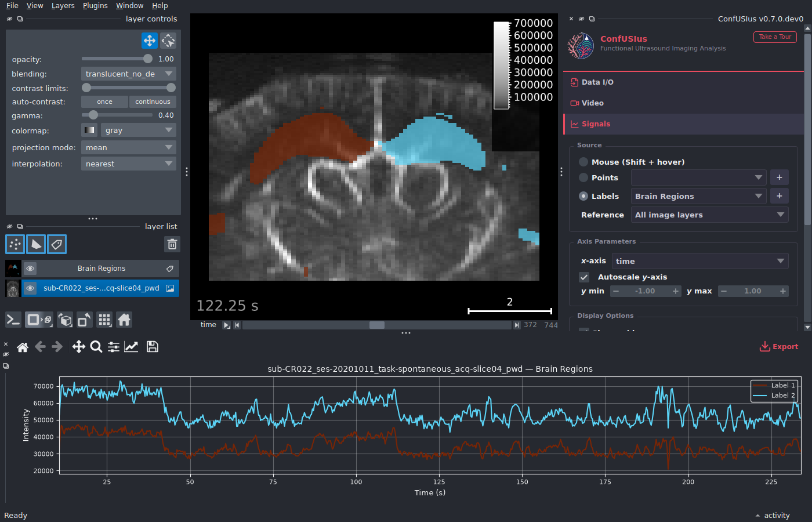Uncheck the Autoscale y-axis checkbox

(585, 277)
